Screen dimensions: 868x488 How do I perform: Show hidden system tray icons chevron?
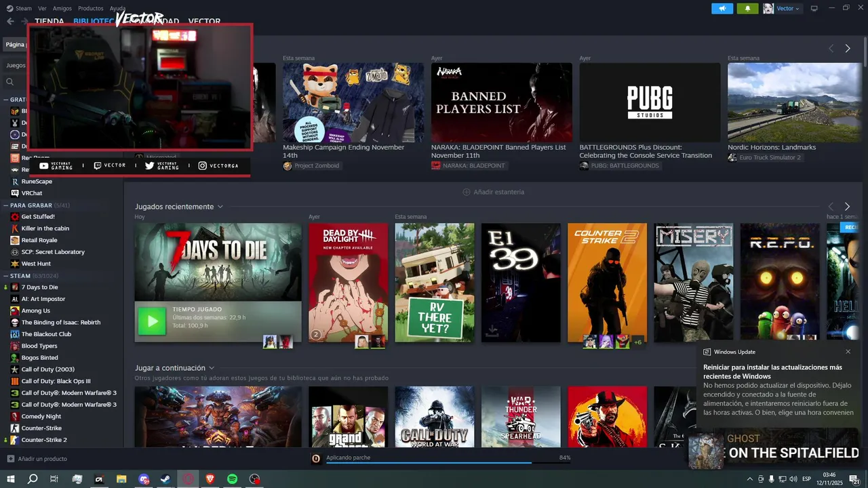click(749, 479)
